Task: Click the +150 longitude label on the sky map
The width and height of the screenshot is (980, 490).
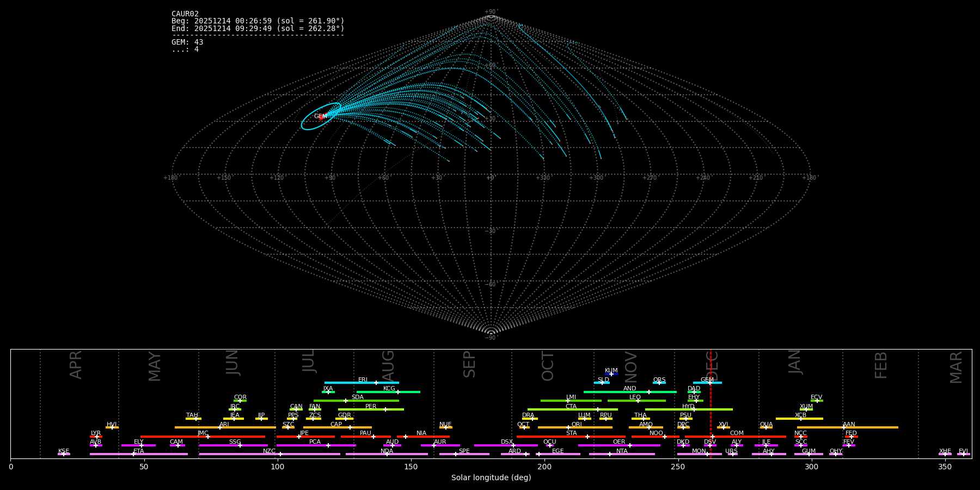Action: tap(223, 178)
